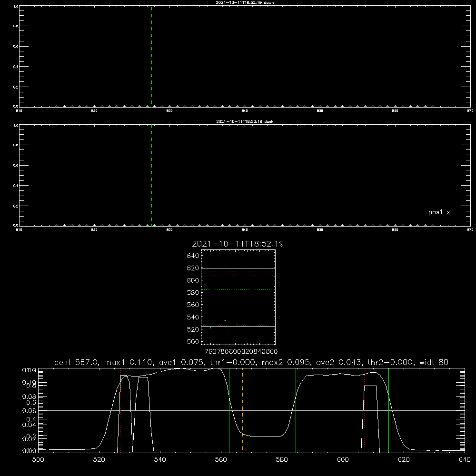Viewport: 476px width, 476px height.
Task: Select the "600" label on bottom plot x-axis
Action: tap(343, 460)
